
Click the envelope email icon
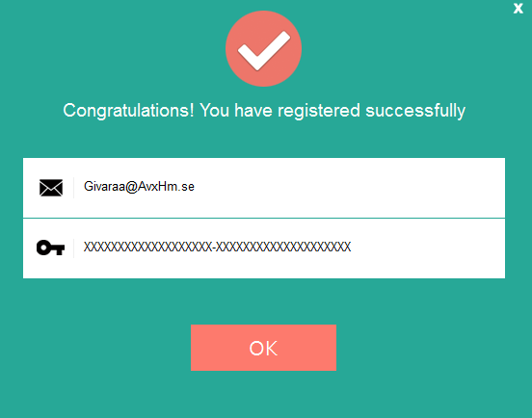coord(51,188)
